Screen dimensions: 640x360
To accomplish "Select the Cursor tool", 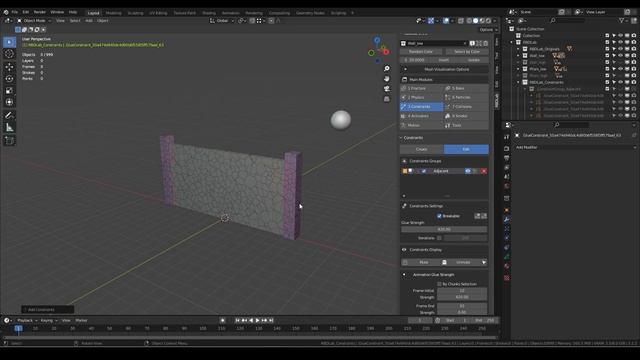I will coord(9,54).
